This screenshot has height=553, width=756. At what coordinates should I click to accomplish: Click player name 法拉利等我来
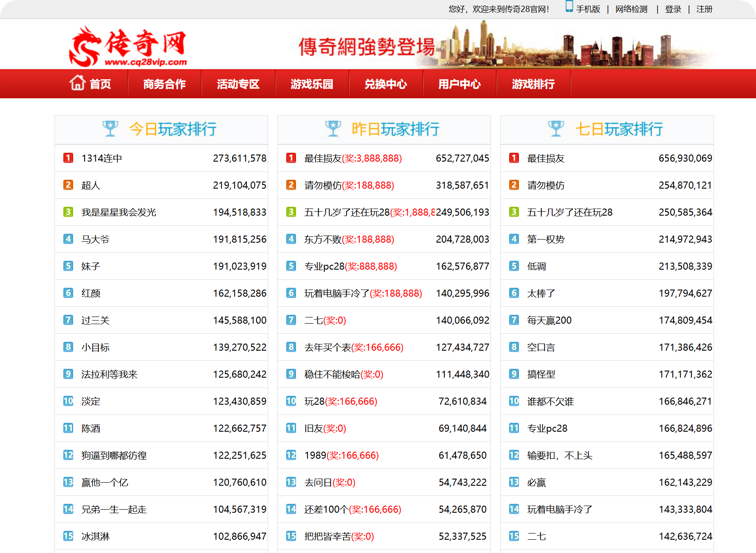point(109,374)
